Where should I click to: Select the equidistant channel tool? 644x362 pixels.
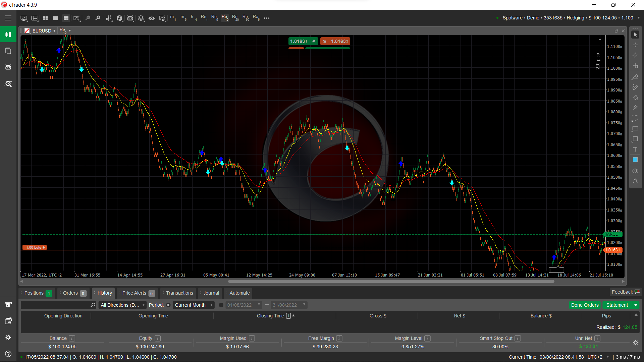pos(635,98)
